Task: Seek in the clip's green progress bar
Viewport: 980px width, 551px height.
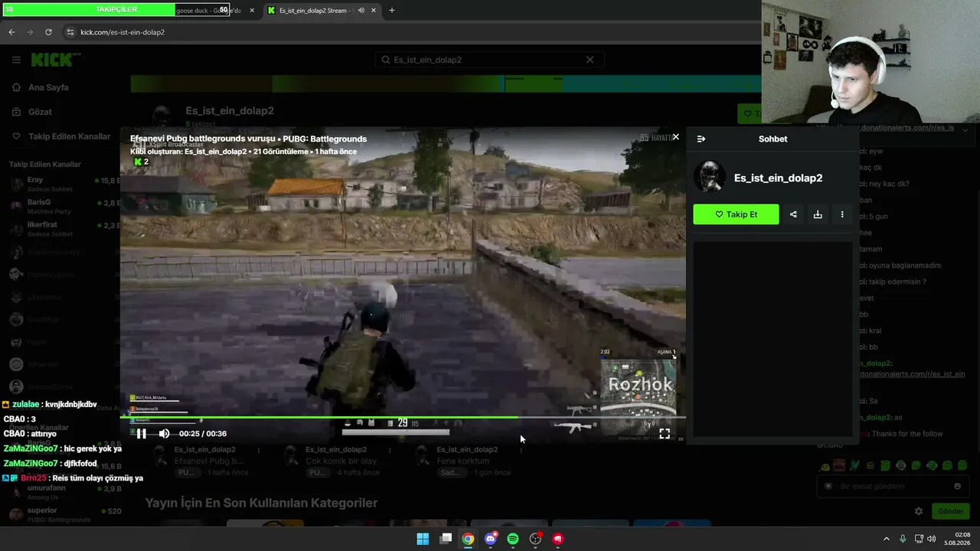Action: [403, 417]
